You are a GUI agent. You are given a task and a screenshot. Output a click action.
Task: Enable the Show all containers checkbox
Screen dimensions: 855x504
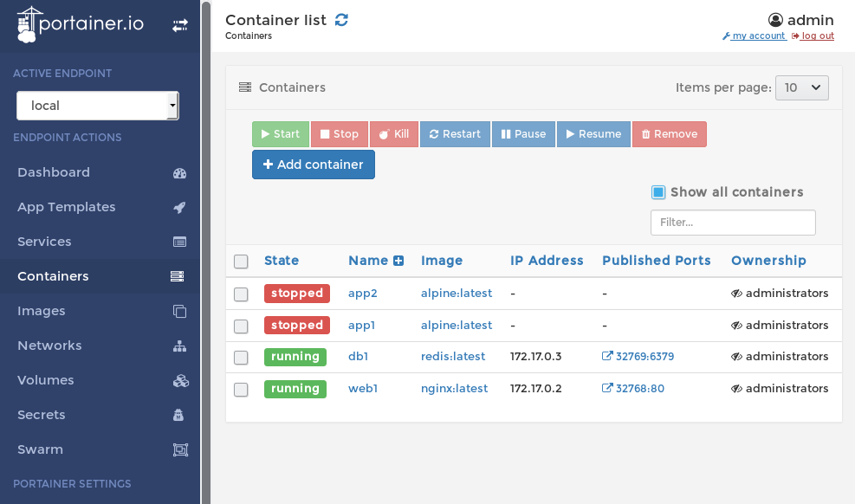click(658, 192)
